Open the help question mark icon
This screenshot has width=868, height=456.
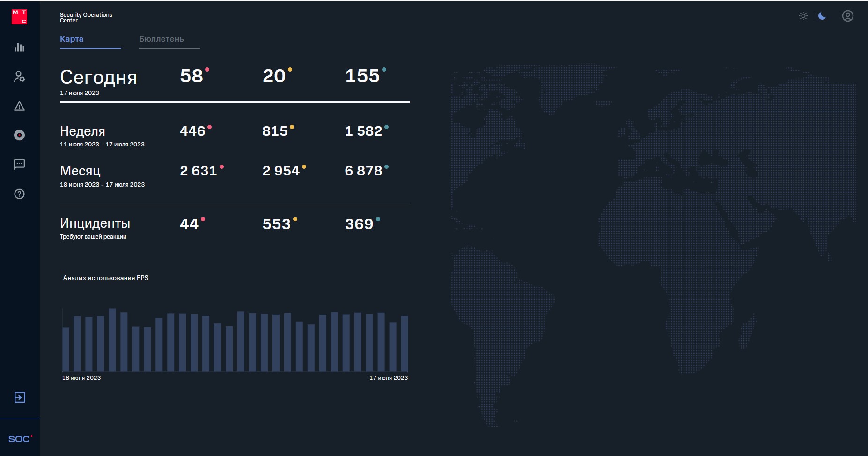[x=19, y=194]
